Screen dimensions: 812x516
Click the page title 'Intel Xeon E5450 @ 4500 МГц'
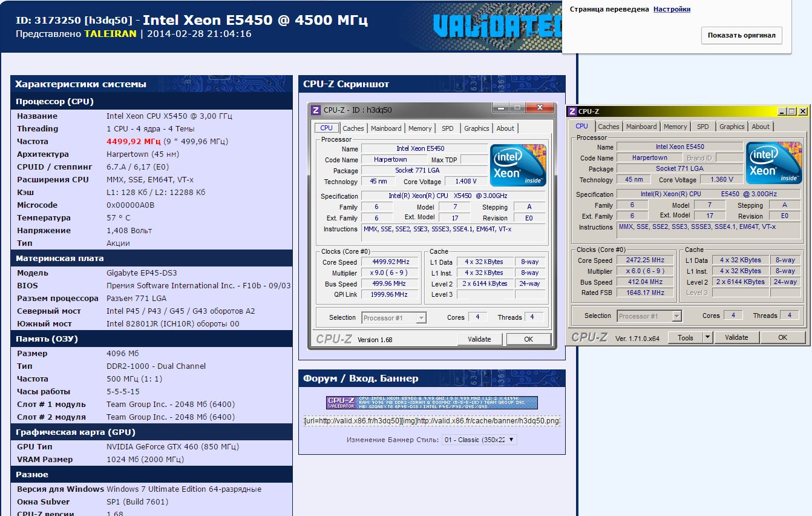point(255,20)
